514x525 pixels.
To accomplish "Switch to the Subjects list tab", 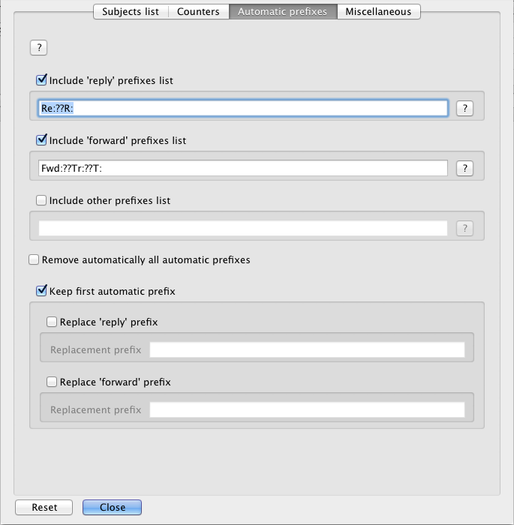I will [x=131, y=11].
